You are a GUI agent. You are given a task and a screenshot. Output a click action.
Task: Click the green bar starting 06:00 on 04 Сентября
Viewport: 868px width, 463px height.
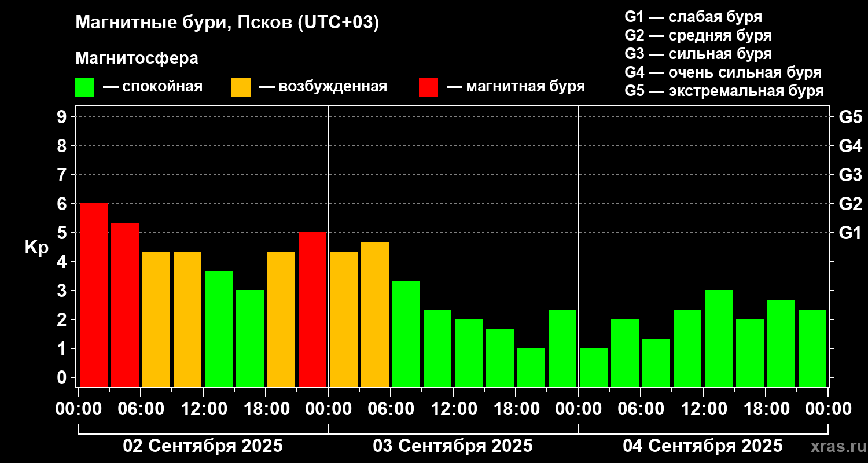pos(656,363)
